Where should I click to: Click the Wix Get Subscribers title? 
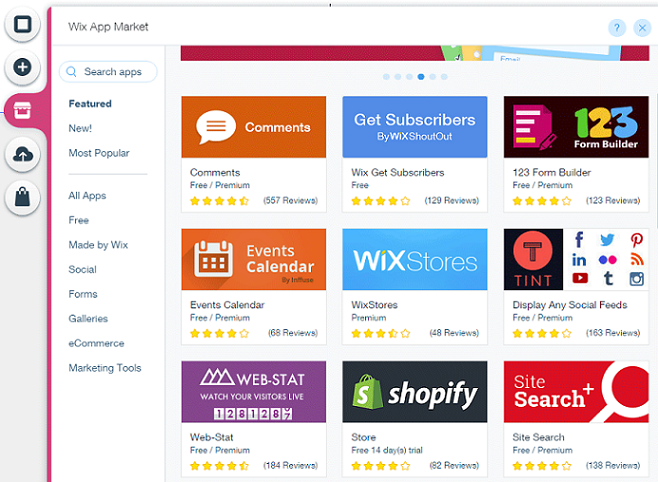[397, 172]
